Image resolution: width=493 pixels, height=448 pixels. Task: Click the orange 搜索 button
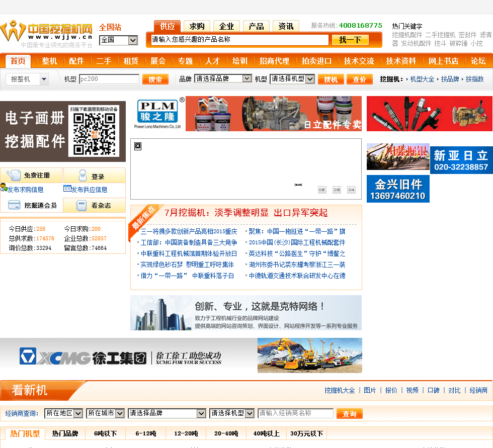coord(155,79)
